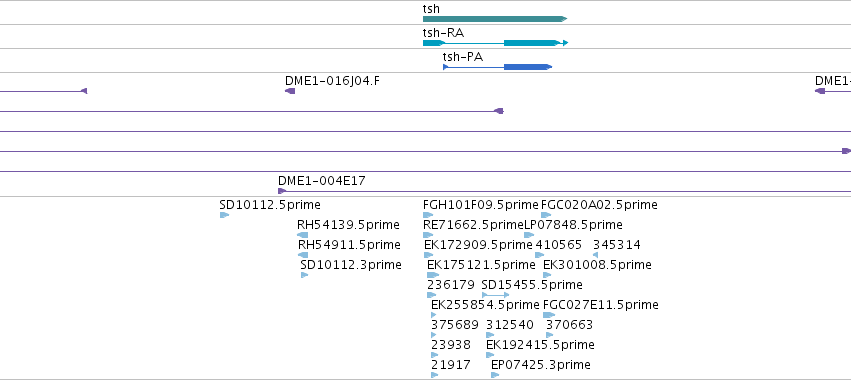The width and height of the screenshot is (851, 380).
Task: Click the EK192415.5prime label
Action: point(540,345)
